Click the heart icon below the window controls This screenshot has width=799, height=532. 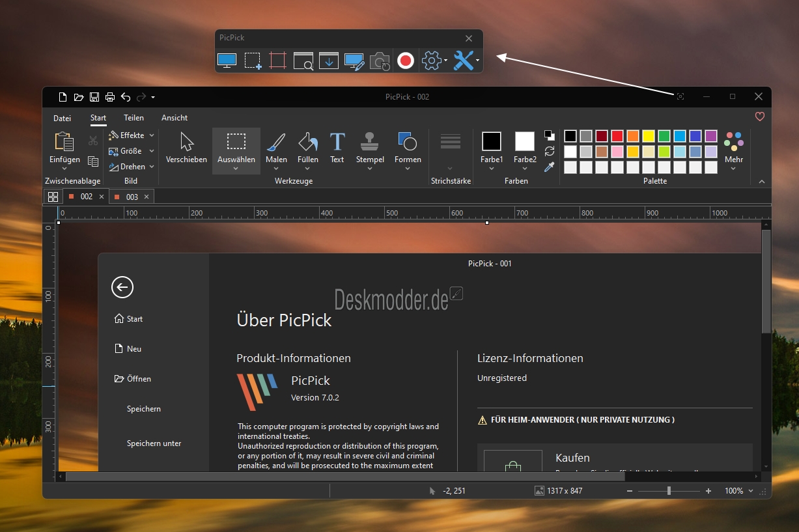pyautogui.click(x=759, y=117)
